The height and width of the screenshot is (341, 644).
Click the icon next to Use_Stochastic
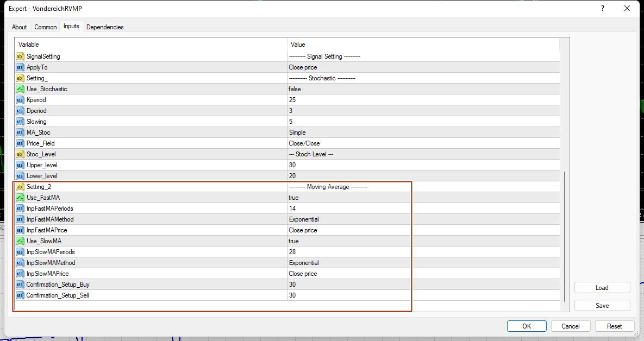20,89
